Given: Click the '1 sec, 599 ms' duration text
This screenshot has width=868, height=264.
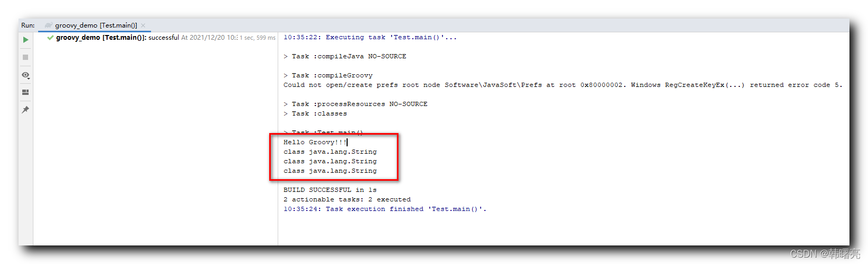Looking at the screenshot, I should 258,38.
